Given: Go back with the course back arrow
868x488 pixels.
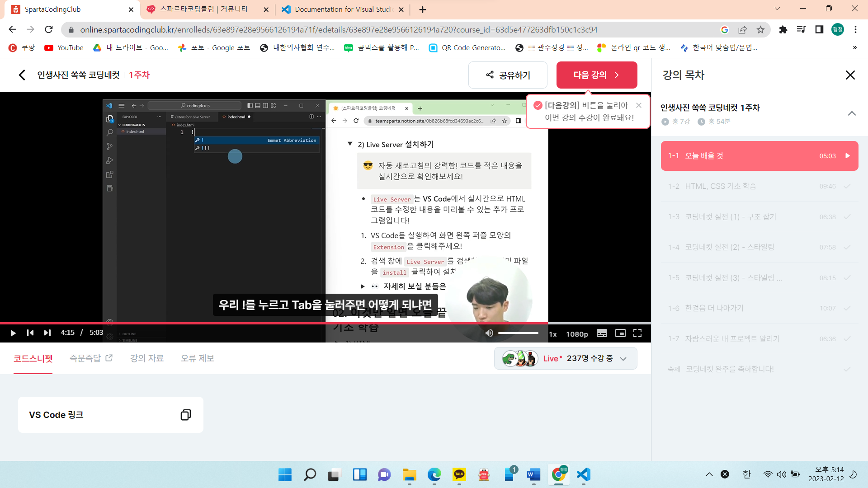Looking at the screenshot, I should 22,75.
